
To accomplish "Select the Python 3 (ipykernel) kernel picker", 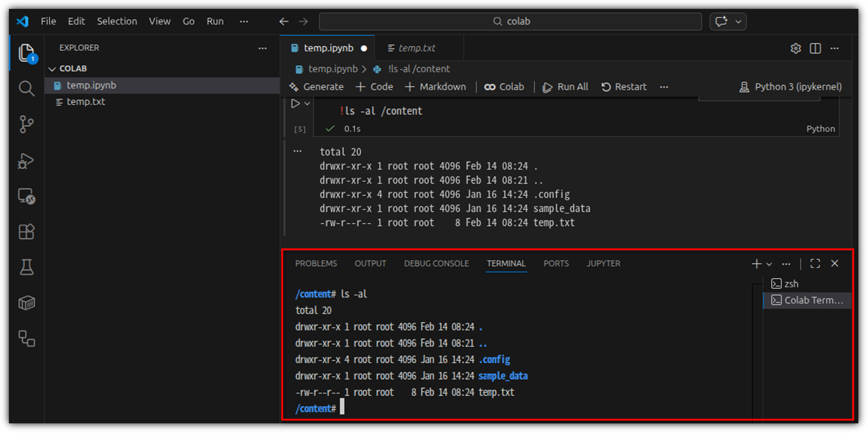I will (790, 87).
